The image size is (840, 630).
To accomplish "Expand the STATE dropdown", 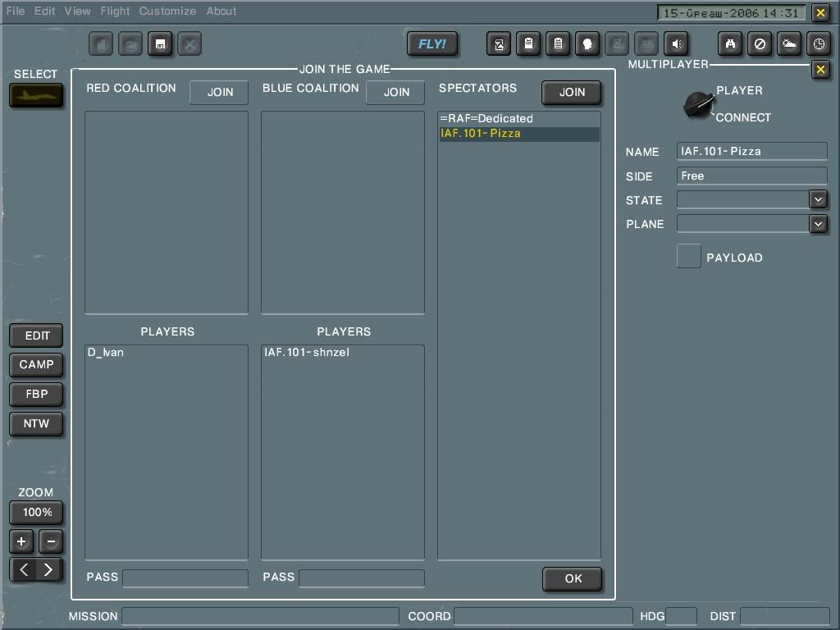I will (817, 199).
